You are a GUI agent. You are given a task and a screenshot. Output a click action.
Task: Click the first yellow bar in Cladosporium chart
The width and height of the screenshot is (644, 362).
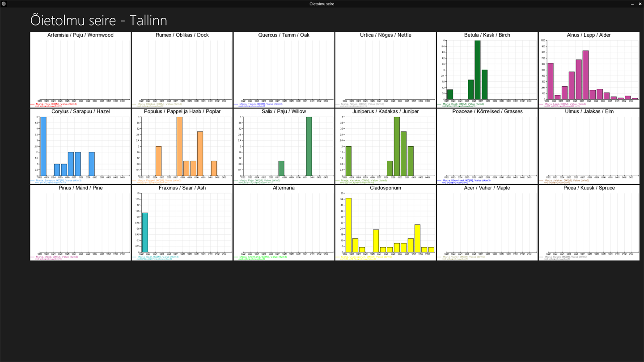348,225
